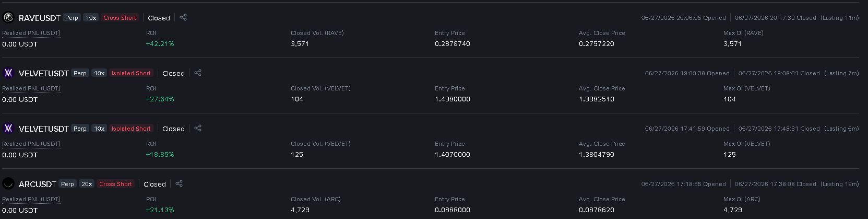Screen dimensions: 868x219
Task: Click the Realized PNL (USDT) label under RAVEUSDT
Action: click(31, 33)
